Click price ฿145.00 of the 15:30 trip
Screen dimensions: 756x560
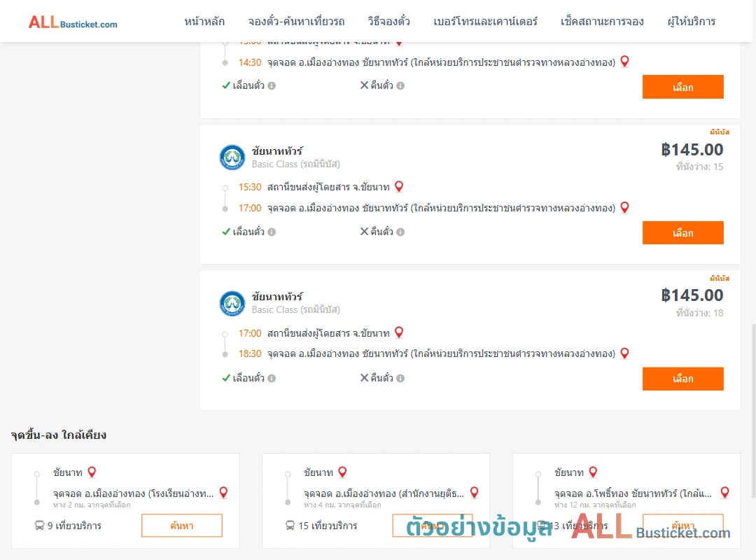pyautogui.click(x=692, y=150)
